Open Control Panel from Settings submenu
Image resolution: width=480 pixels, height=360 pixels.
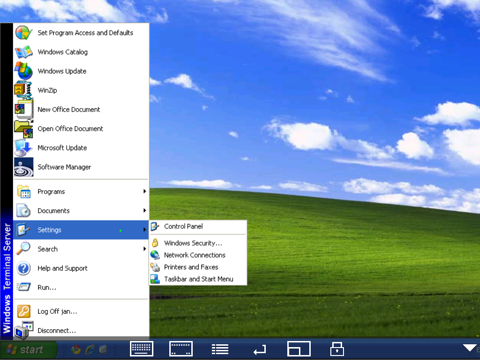[198, 227]
